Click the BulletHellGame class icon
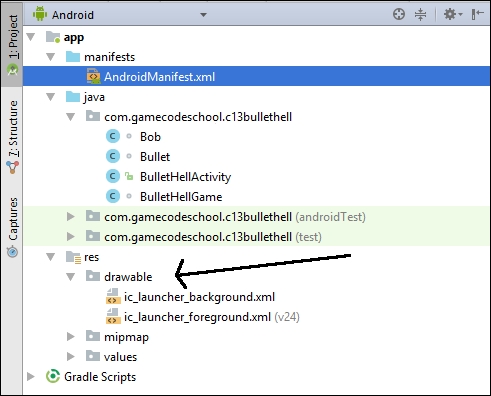The image size is (491, 396). pos(113,196)
